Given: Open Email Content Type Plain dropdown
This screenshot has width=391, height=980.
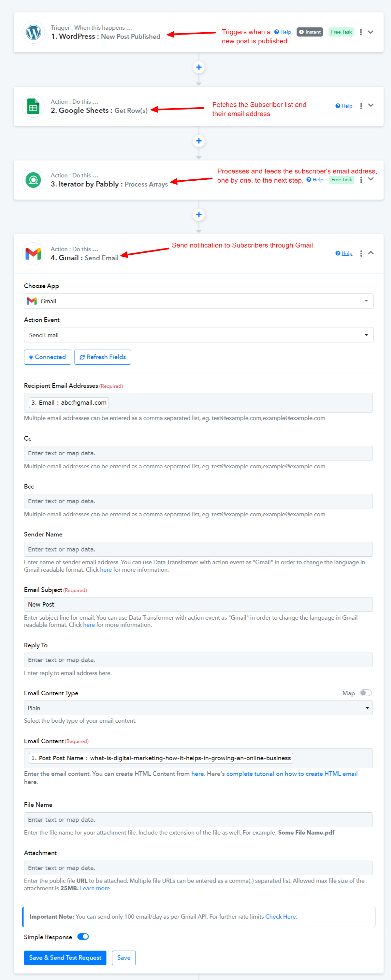Looking at the screenshot, I should [x=198, y=708].
